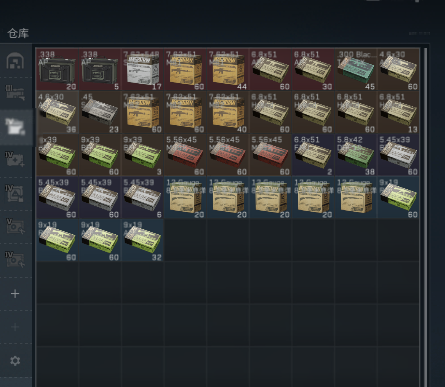The width and height of the screenshot is (445, 387).
Task: Open the level V case tab
Action: [15, 226]
